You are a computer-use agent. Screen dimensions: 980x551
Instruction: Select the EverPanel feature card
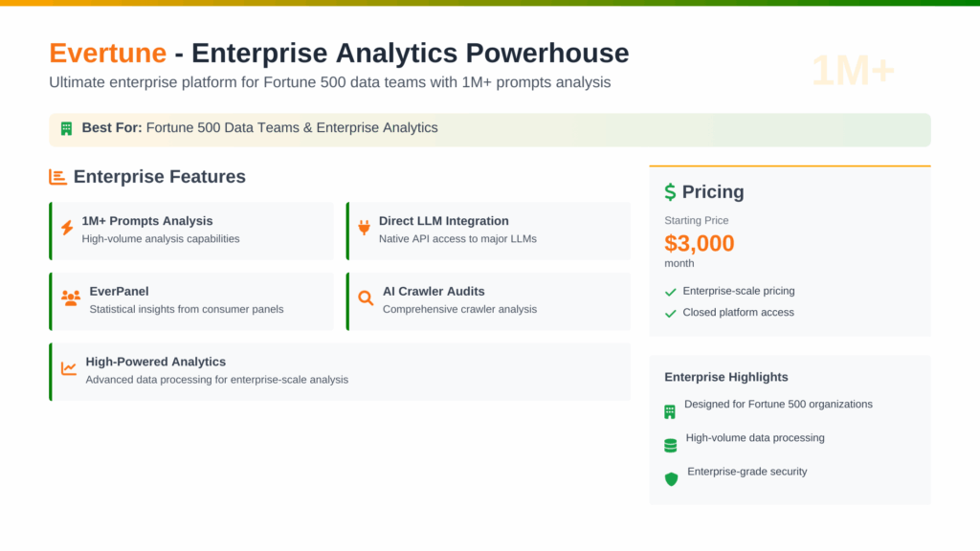191,300
